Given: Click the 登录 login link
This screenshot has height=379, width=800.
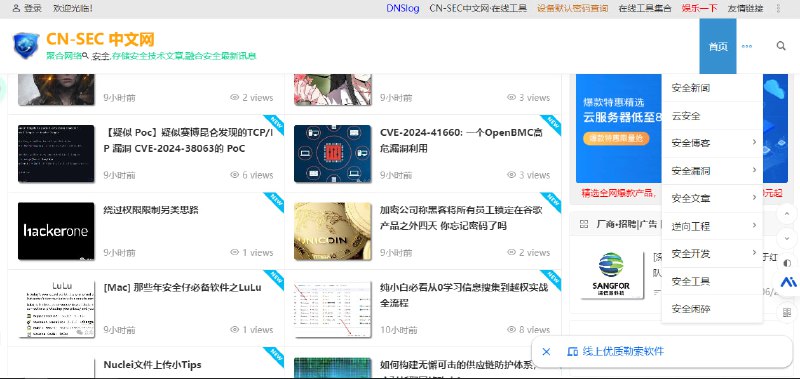Looking at the screenshot, I should point(33,8).
